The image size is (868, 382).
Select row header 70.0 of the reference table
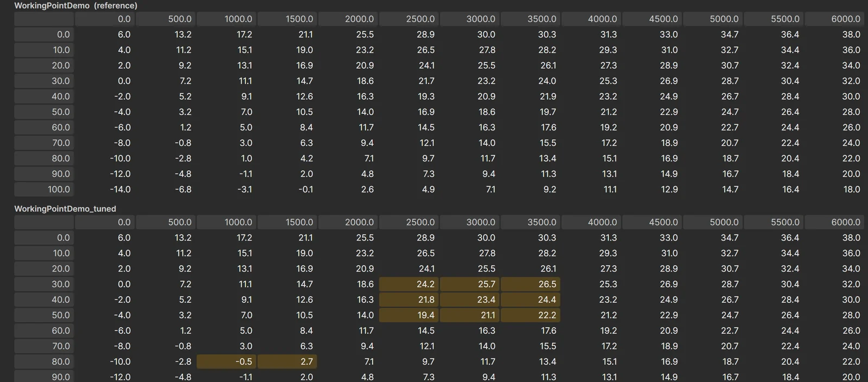click(44, 143)
